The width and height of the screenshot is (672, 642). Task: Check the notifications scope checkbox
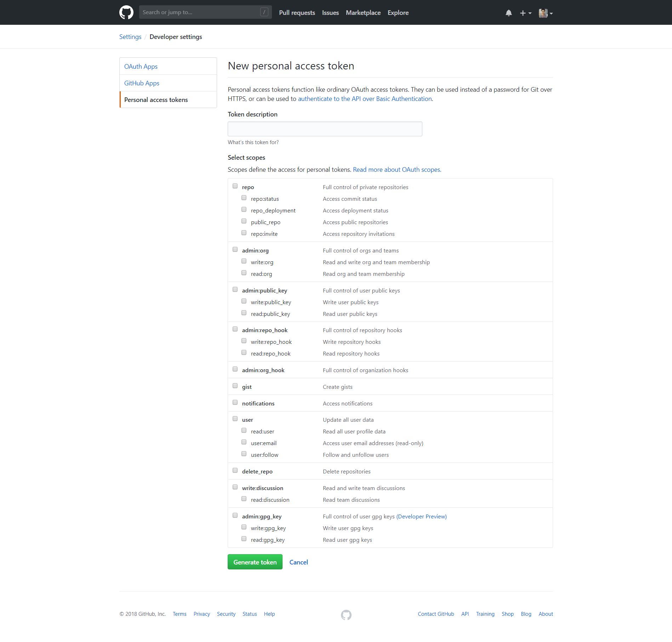pyautogui.click(x=235, y=403)
